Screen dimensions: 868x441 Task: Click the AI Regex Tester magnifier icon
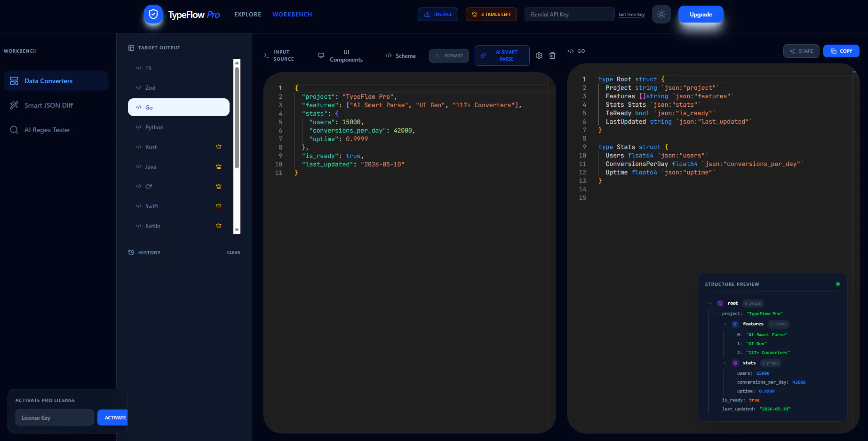point(14,130)
